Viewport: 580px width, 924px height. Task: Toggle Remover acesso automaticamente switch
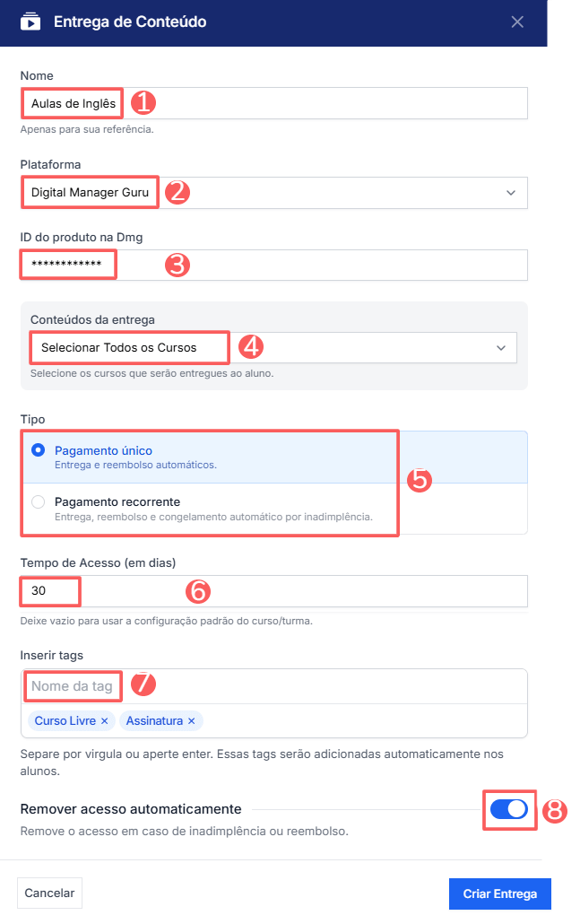coord(509,809)
